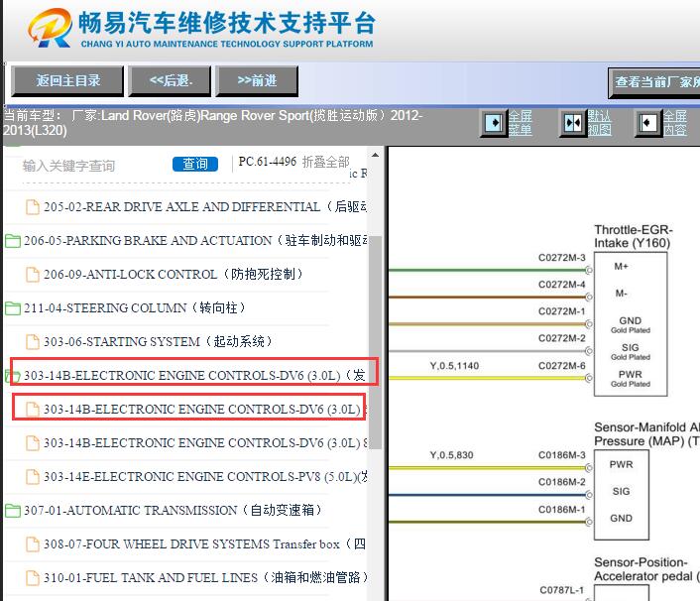Open 206-09-ANTI-LOCK CONTROL document
Image resolution: width=700 pixels, height=601 pixels.
[174, 274]
